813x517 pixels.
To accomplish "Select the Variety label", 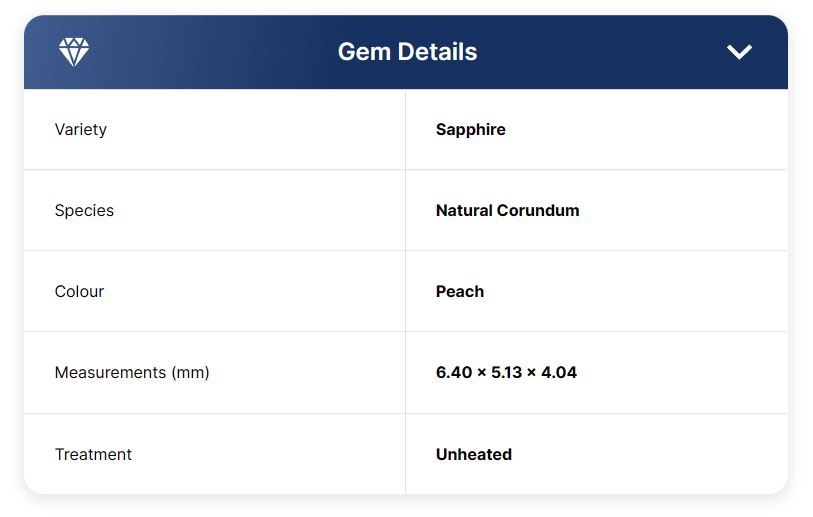I will click(x=81, y=130).
